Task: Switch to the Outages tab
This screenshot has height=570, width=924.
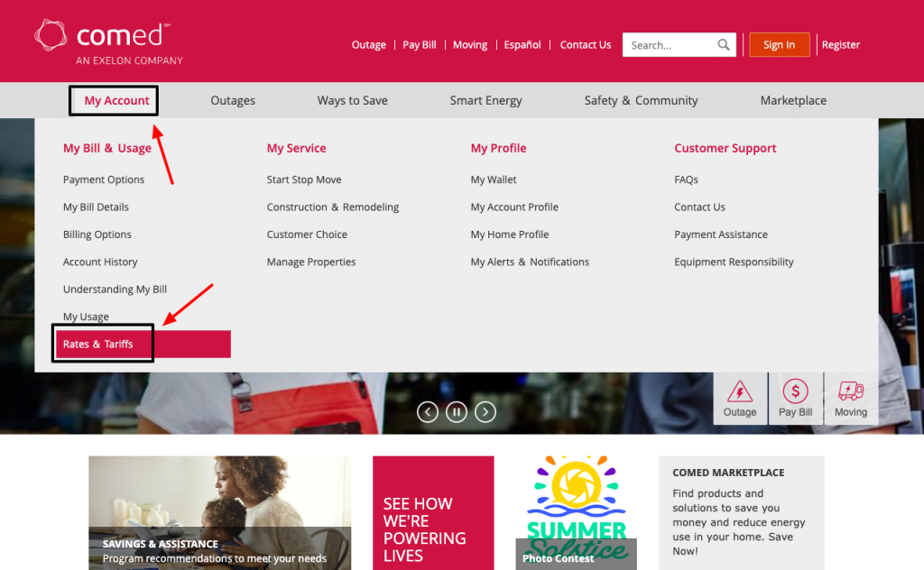Action: [x=232, y=100]
